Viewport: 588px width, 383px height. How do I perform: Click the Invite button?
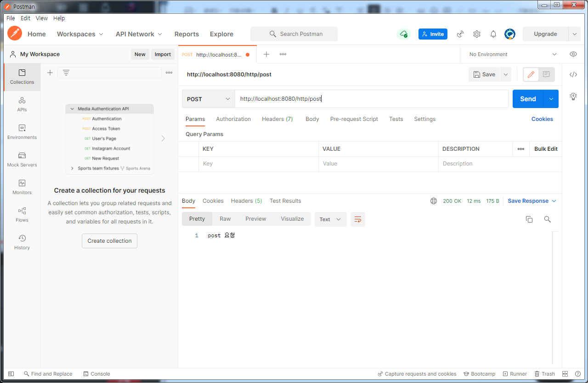[x=433, y=34]
